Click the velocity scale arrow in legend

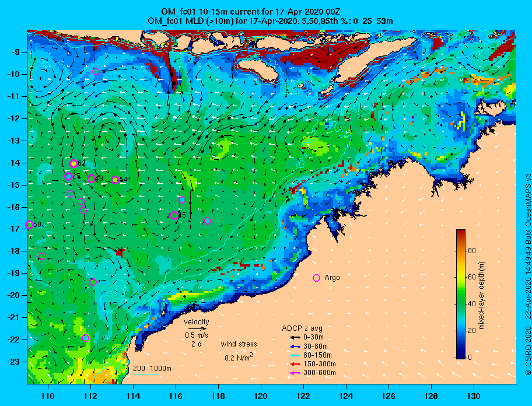[198, 328]
